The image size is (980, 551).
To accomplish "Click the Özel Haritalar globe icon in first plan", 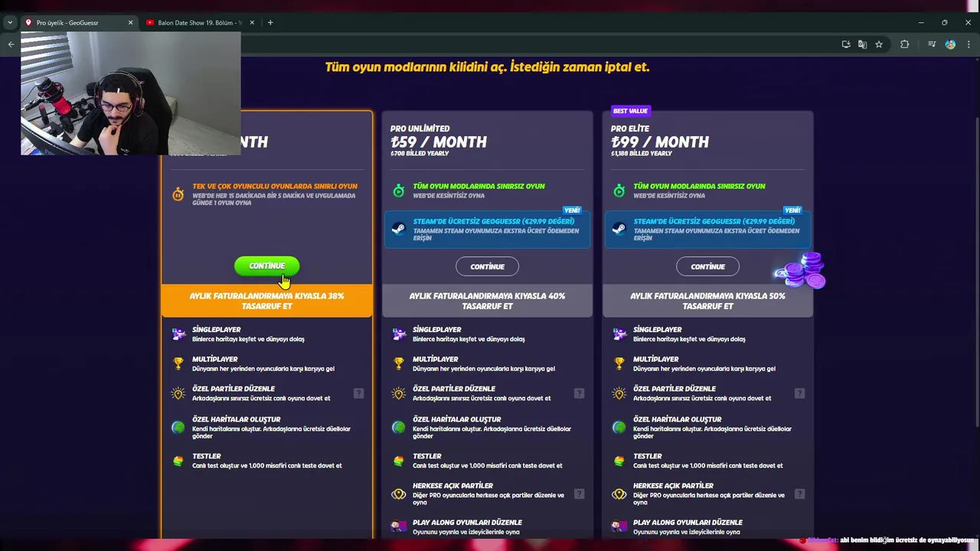I will tap(178, 427).
